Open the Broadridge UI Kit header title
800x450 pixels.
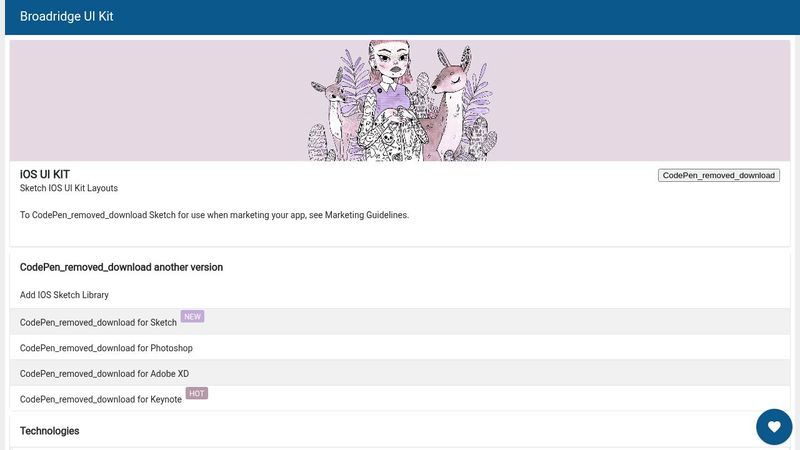pos(66,16)
